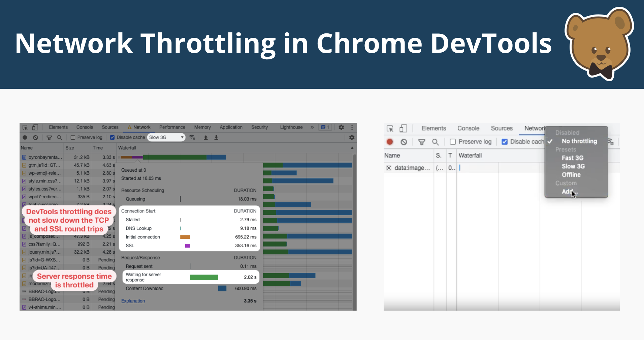Select the data:image request row
644x340 pixels.
click(x=412, y=168)
